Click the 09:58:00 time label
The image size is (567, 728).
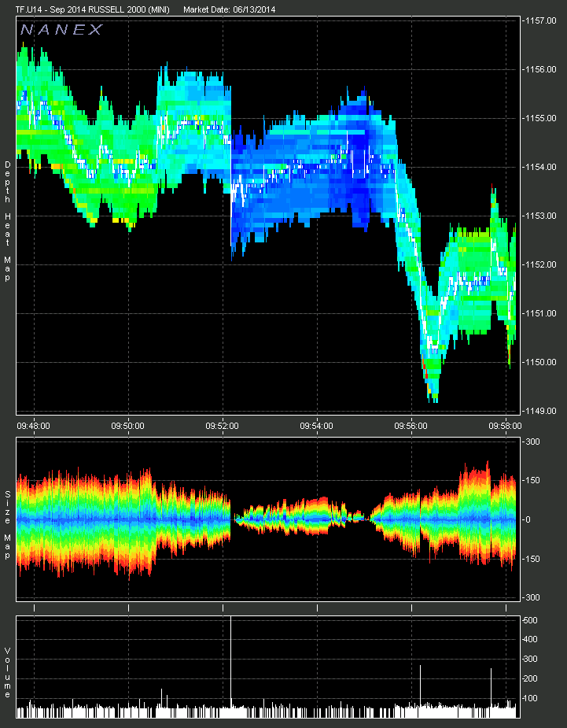tap(505, 425)
